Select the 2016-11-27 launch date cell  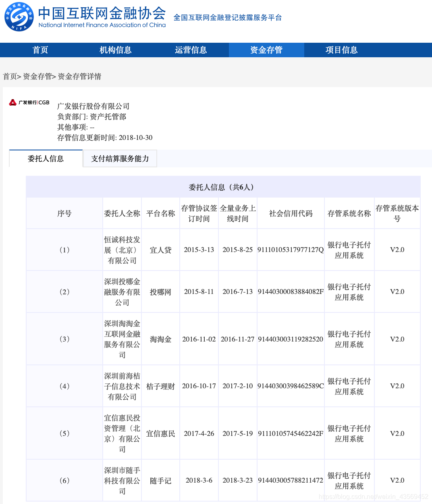[238, 339]
